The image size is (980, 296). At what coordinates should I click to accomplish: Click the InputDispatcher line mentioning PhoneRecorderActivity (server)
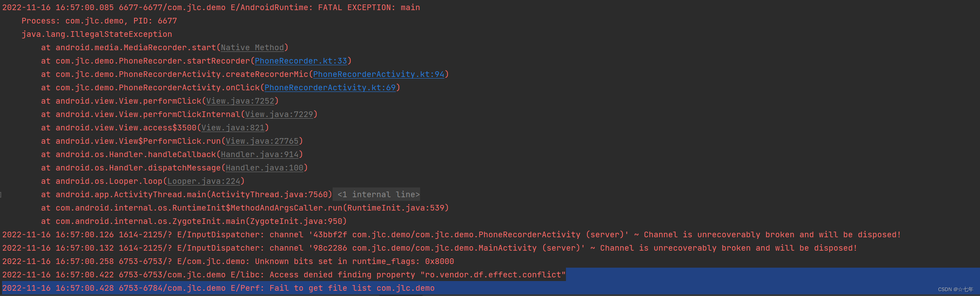tap(451, 234)
